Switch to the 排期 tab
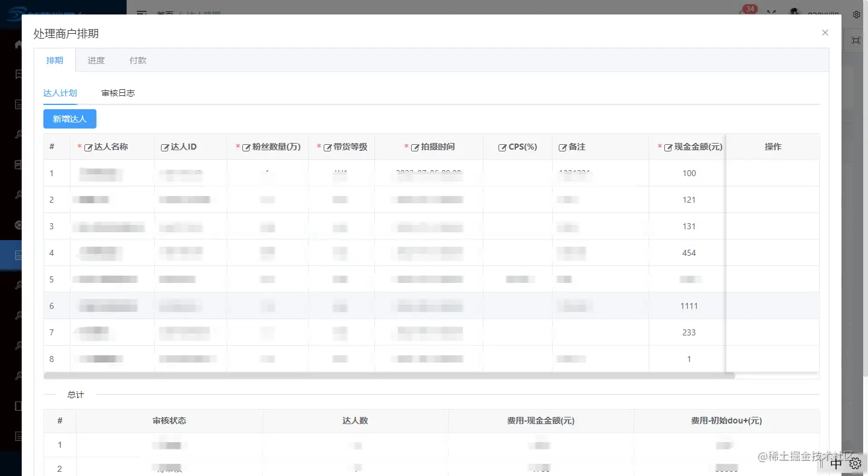Viewport: 868px width, 476px height. pos(55,60)
